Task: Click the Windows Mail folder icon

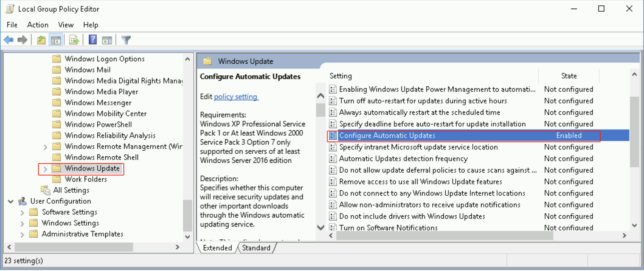Action: 56,70
